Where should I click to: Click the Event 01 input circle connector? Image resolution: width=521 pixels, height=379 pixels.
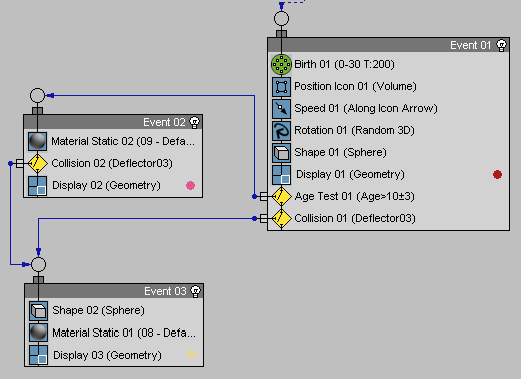[281, 18]
